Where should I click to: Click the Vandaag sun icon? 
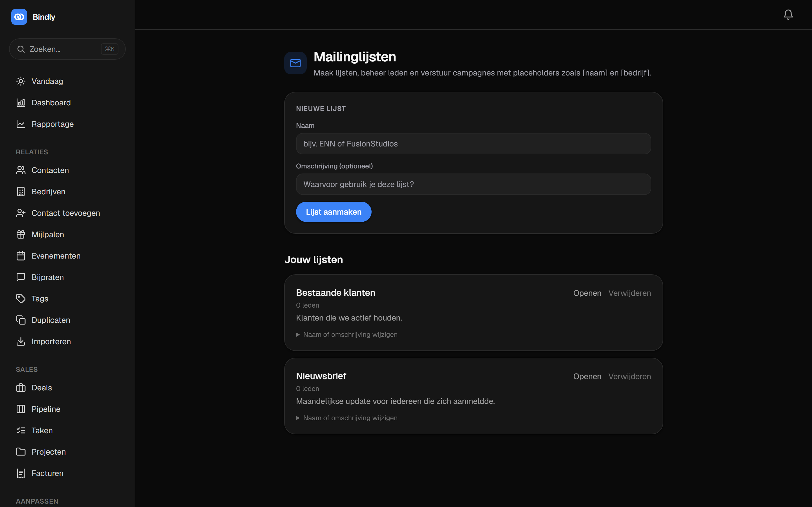point(21,81)
